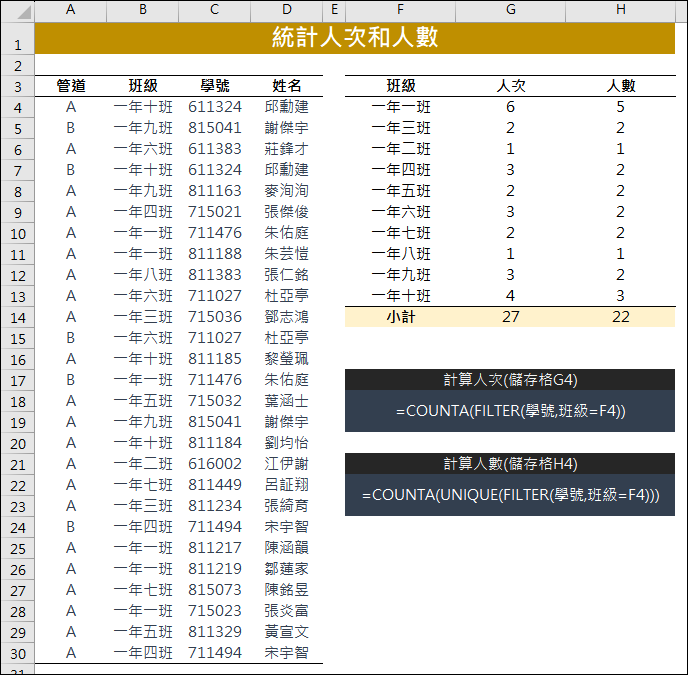Select the subtotal value 22

click(621, 317)
